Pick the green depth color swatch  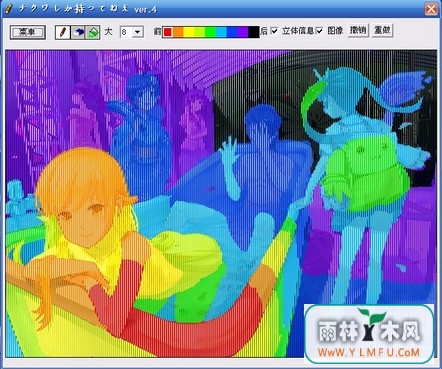click(210, 32)
